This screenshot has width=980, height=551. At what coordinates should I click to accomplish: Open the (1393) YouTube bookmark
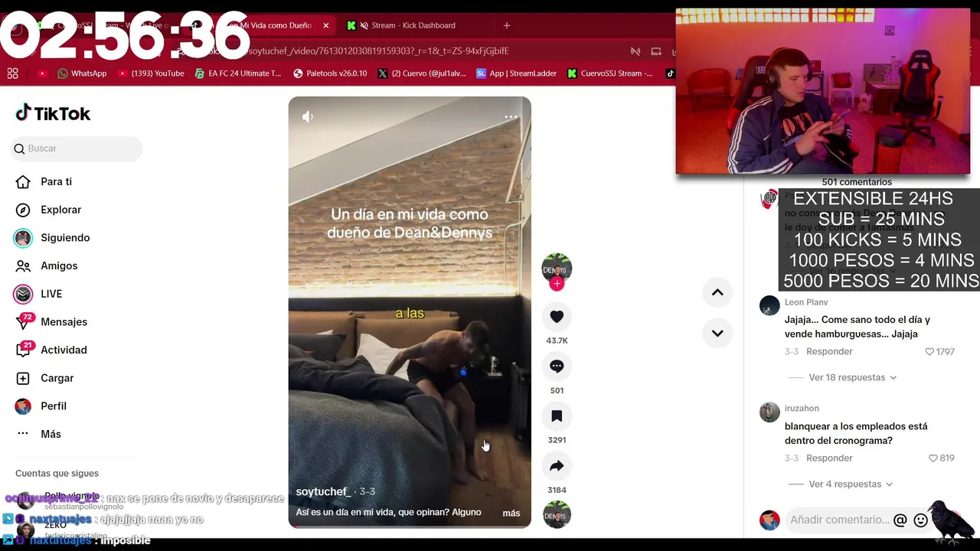tap(151, 73)
